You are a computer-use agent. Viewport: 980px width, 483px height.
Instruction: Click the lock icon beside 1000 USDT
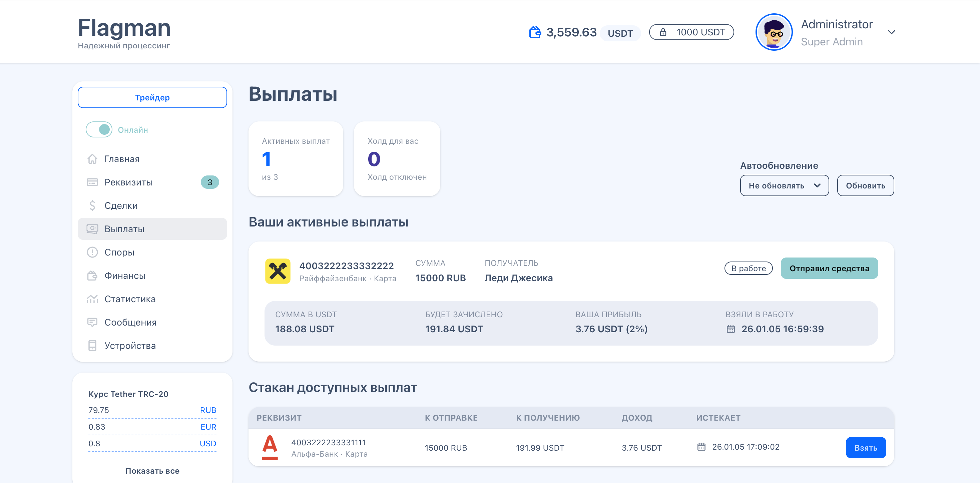[663, 32]
